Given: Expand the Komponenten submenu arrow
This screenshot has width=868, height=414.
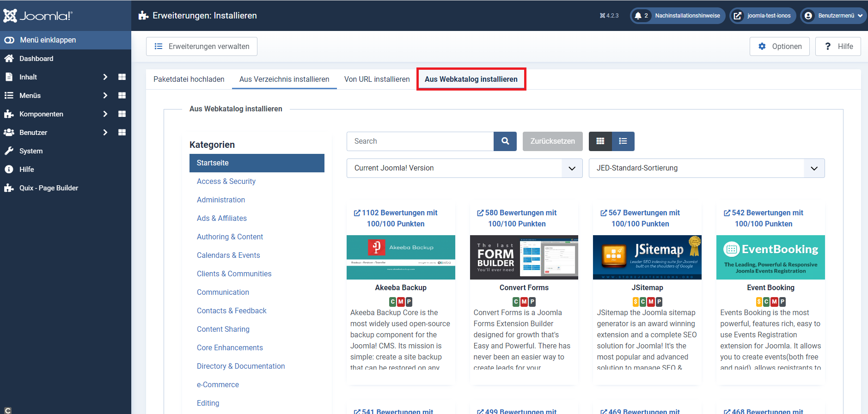Looking at the screenshot, I should [x=105, y=114].
